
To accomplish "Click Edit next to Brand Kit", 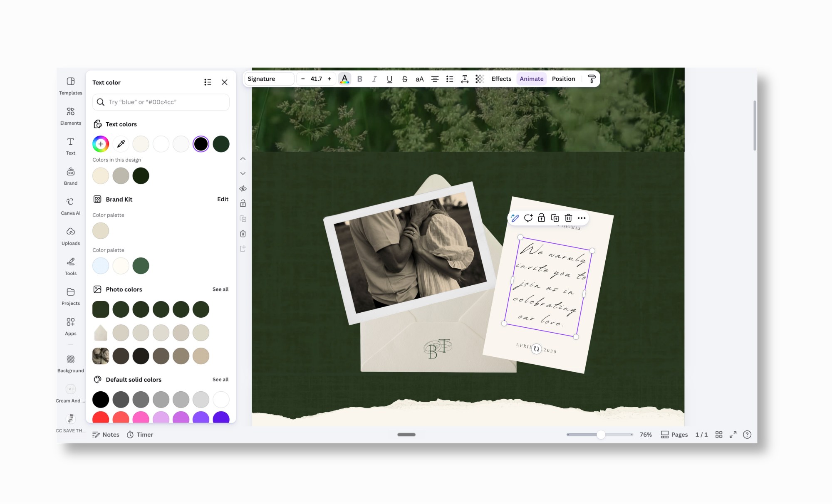I will click(223, 199).
